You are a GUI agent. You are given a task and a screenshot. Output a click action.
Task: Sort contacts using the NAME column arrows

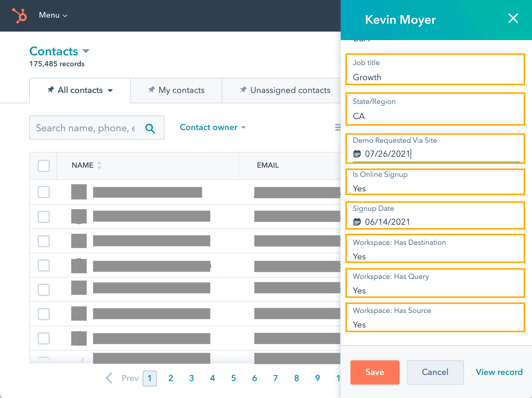99,165
